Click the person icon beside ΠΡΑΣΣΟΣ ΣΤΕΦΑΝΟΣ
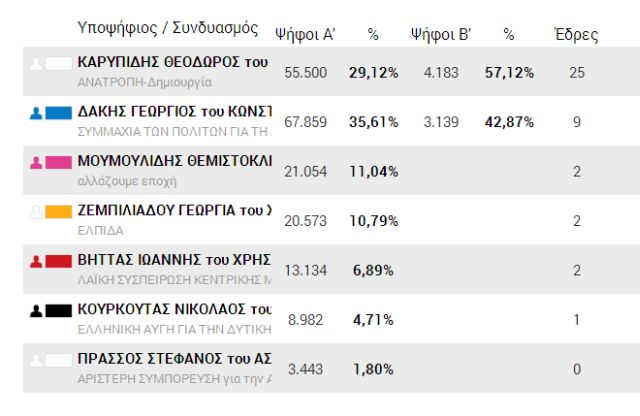Viewport: 640px width, 416px height. click(x=37, y=359)
